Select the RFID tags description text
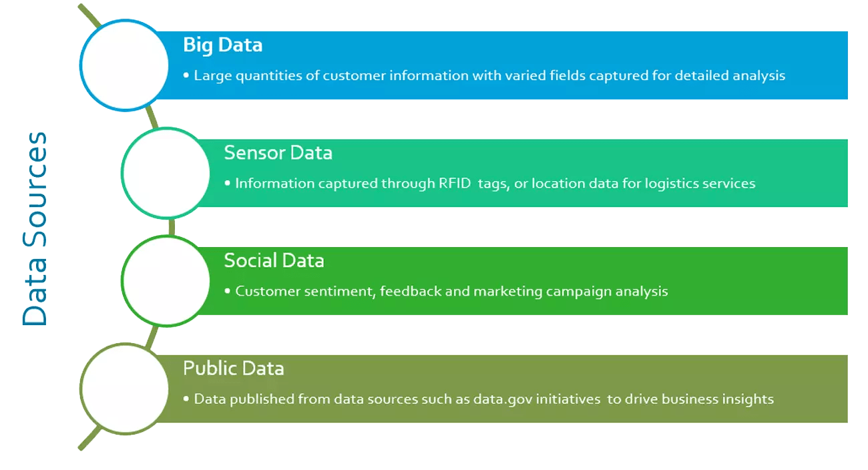Image resolution: width=868 pixels, height=470 pixels. pyautogui.click(x=495, y=184)
